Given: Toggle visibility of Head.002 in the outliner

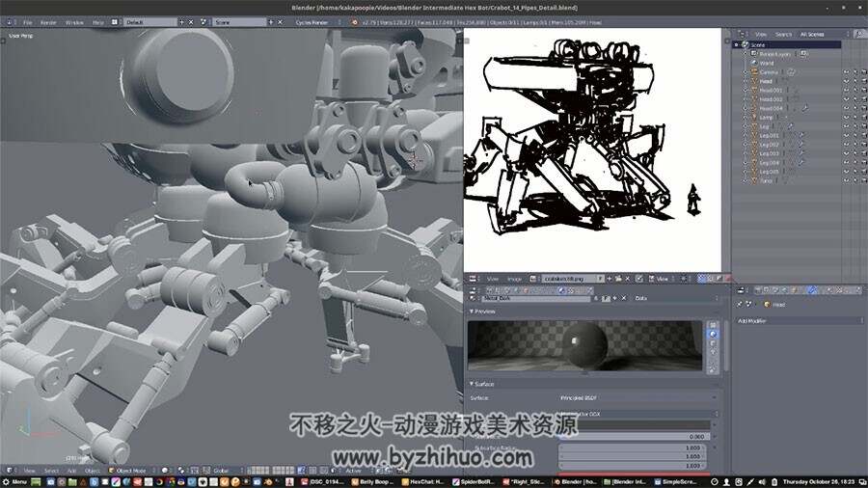Looking at the screenshot, I should [847, 99].
